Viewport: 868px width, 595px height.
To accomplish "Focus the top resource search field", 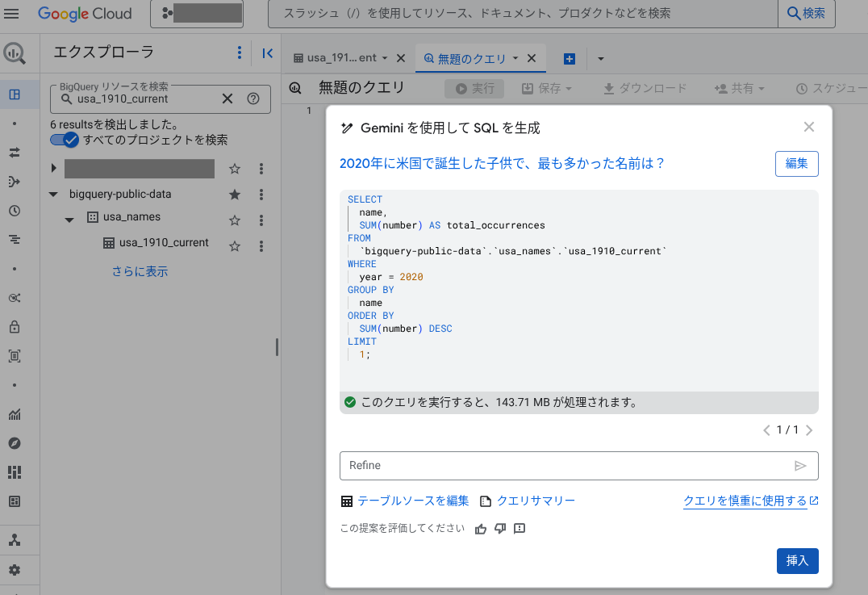I will [x=523, y=13].
